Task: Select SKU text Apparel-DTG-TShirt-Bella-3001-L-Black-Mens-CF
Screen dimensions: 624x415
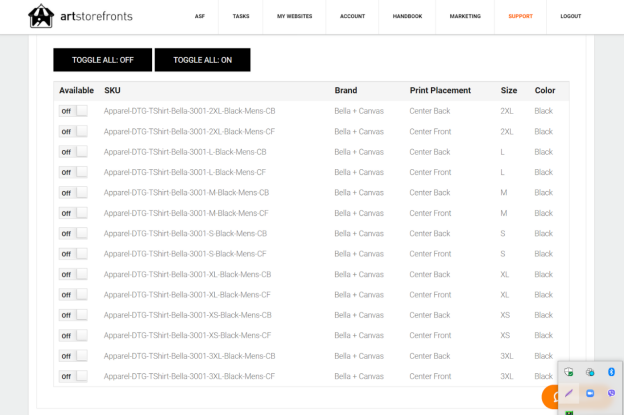Action: coord(185,172)
